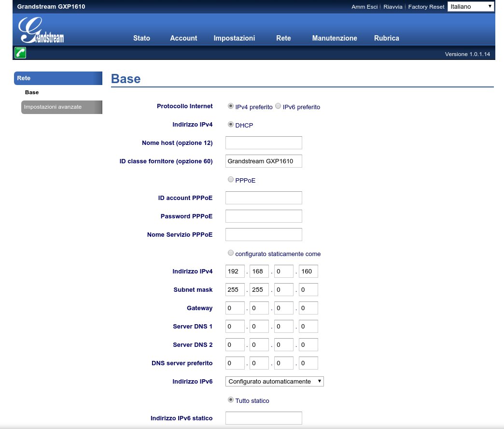Open the Rubrica menu
The width and height of the screenshot is (504, 429).
pos(387,38)
